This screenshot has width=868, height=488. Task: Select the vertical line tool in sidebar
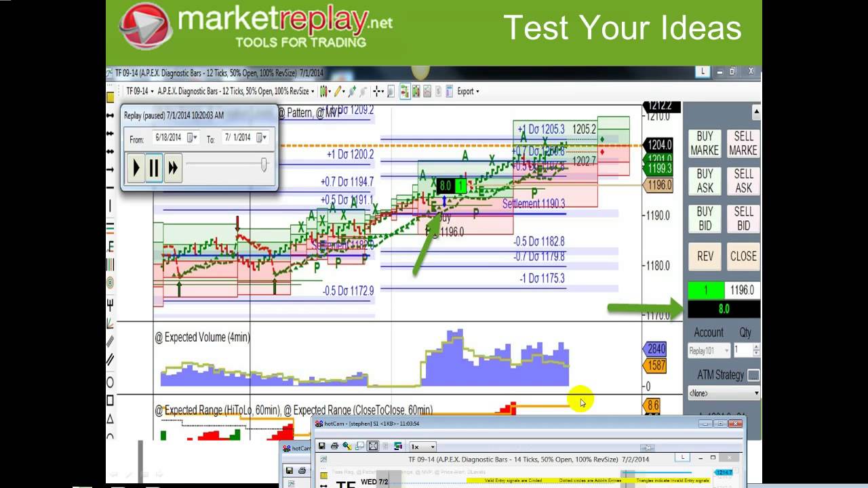[x=111, y=205]
